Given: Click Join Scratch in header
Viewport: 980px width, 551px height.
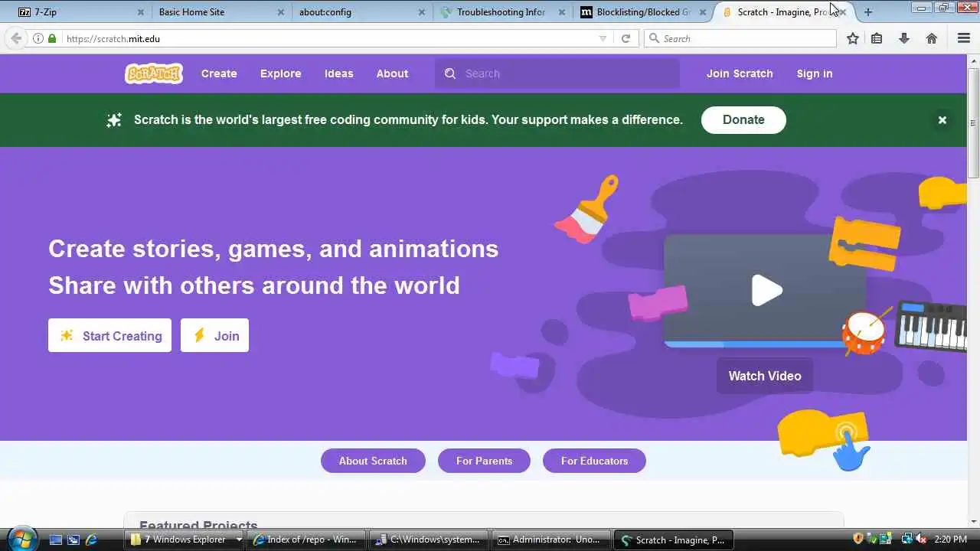Looking at the screenshot, I should click(x=740, y=73).
